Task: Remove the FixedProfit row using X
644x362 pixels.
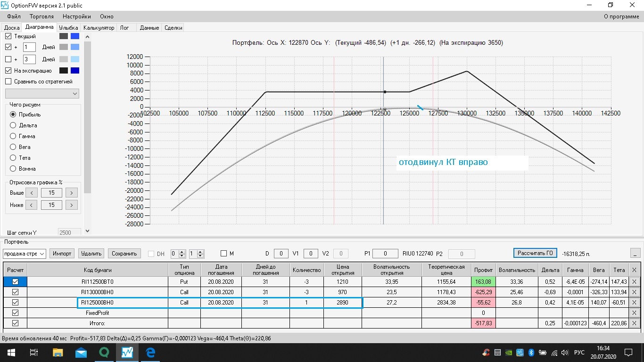Action: [634, 313]
